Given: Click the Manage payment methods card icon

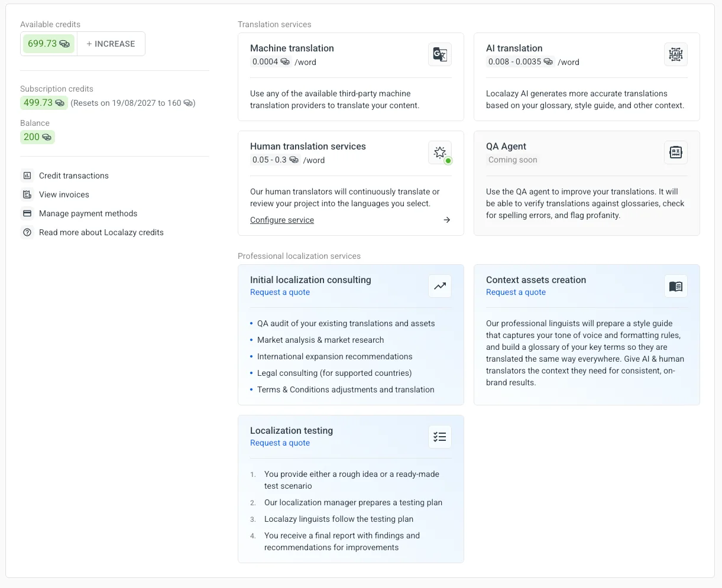Looking at the screenshot, I should point(27,213).
